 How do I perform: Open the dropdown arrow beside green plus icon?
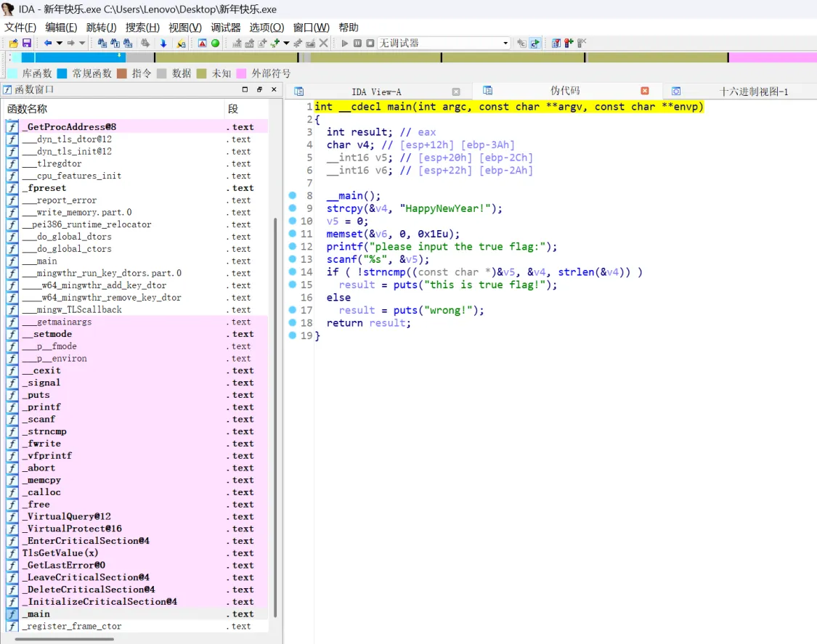pos(286,44)
